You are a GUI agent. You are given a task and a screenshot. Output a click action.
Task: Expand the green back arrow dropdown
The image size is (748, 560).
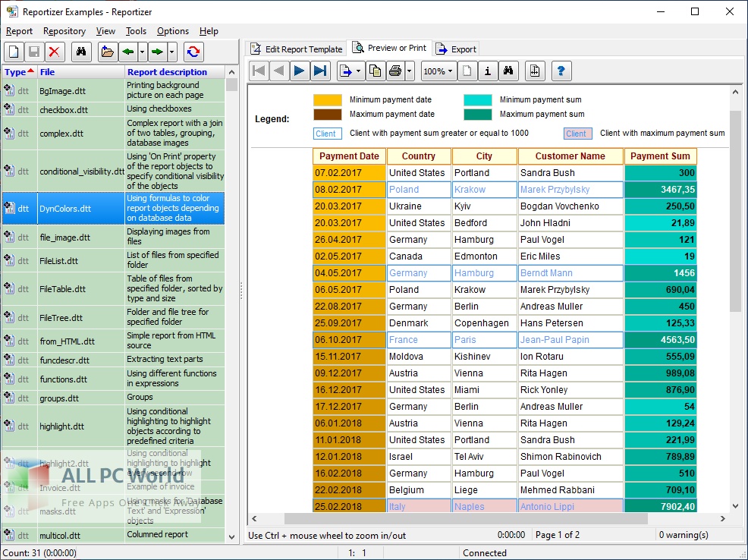pyautogui.click(x=142, y=52)
